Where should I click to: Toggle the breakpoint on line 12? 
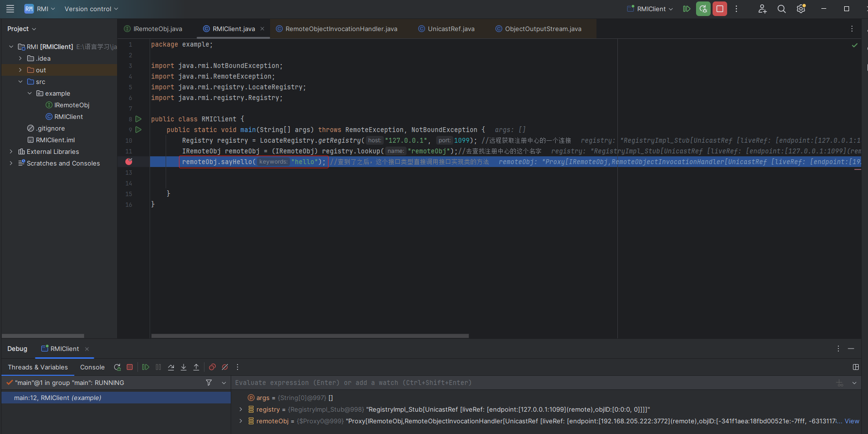click(129, 162)
